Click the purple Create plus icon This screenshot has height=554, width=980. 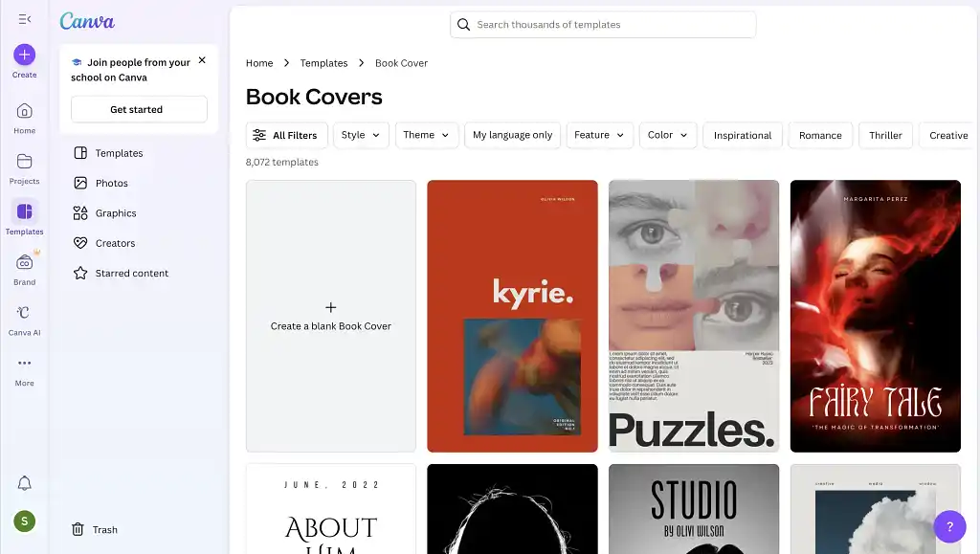(x=25, y=55)
